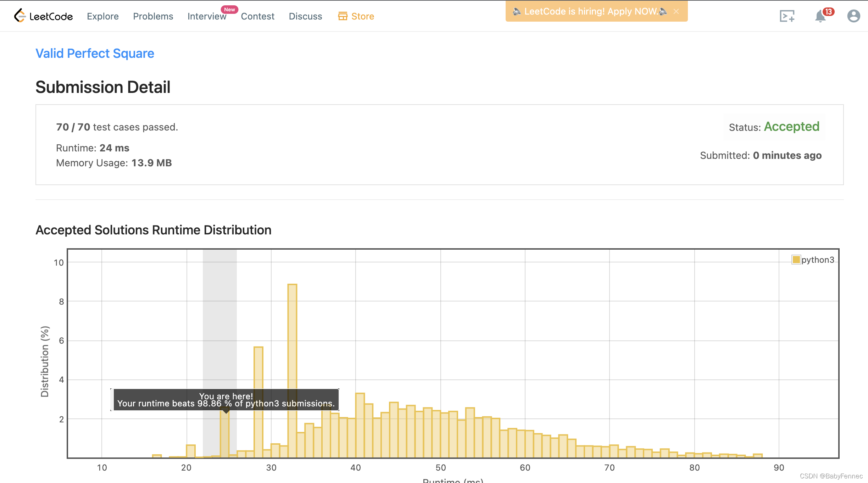Click the Store shop icon
Image resolution: width=868 pixels, height=483 pixels.
(x=343, y=16)
